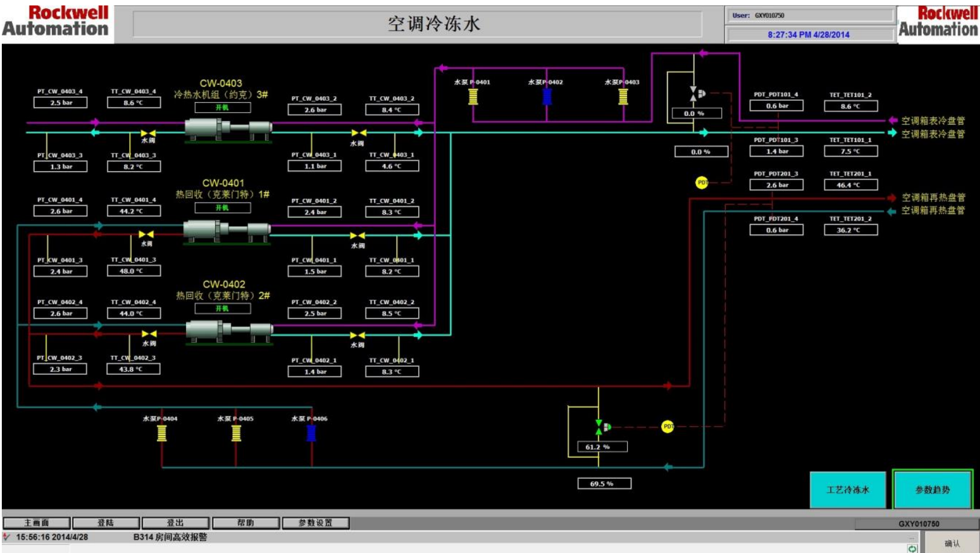Click the CW-0401 heat recovery chiller graphic
The image size is (980, 553).
pyautogui.click(x=227, y=231)
